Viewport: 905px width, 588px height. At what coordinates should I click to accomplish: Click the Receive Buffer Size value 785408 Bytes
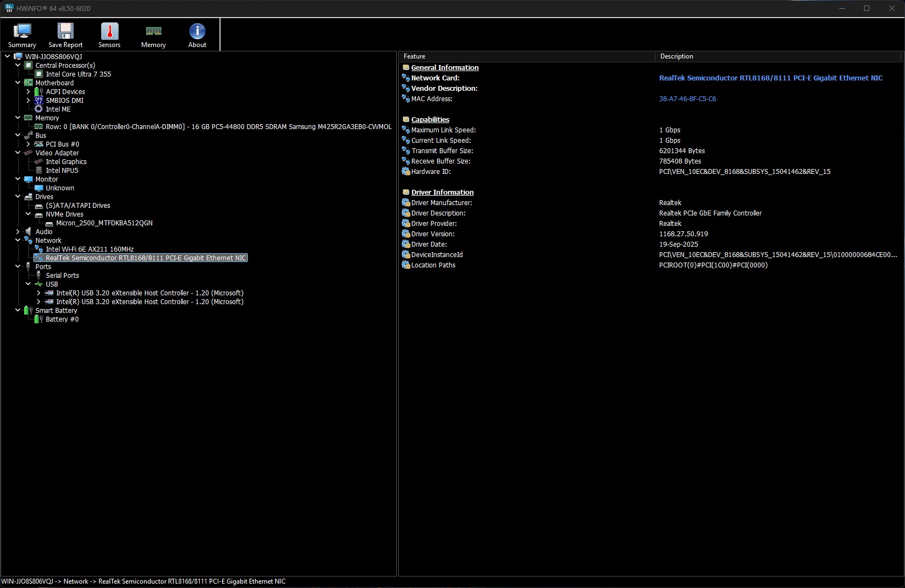pyautogui.click(x=680, y=161)
